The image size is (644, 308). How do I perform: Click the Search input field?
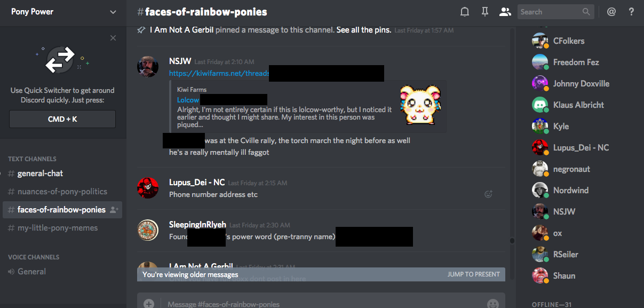550,12
